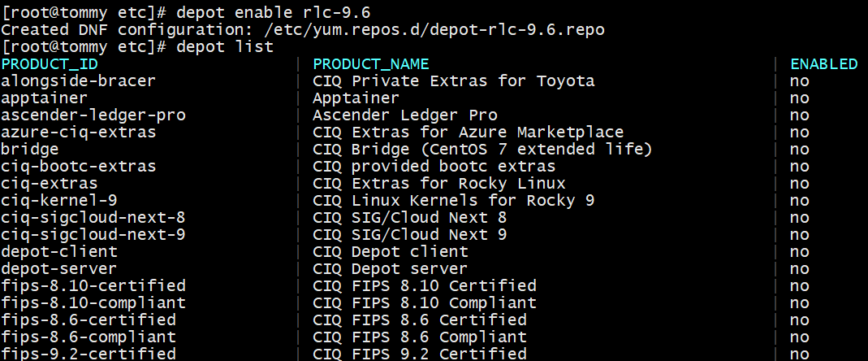Click the 'depot enable rlc-9.6' command text
Viewport: 868px width, 361px height.
click(x=274, y=12)
